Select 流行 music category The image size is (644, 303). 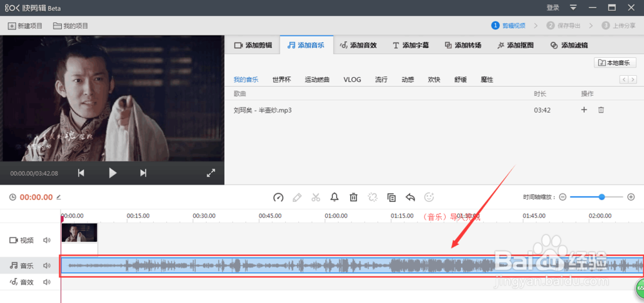(381, 80)
